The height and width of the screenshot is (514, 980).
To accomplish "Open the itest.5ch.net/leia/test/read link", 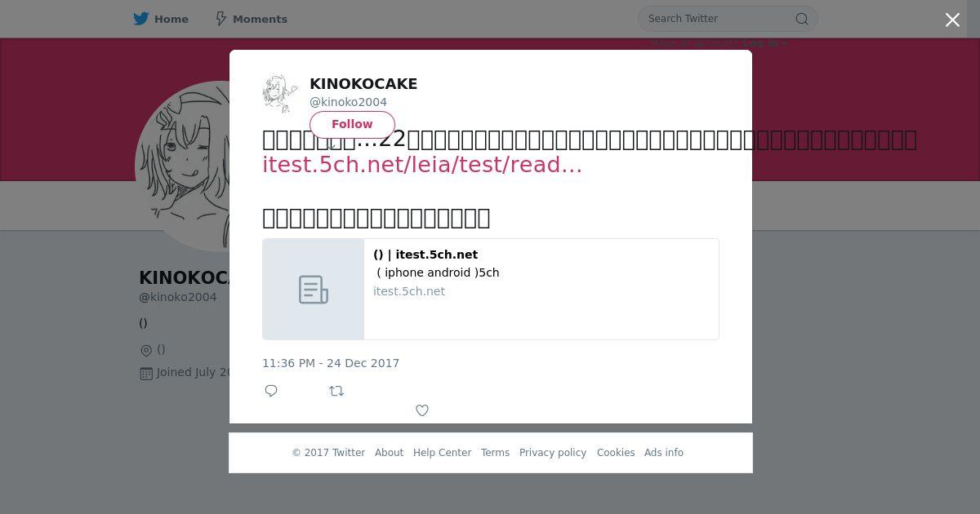I will coord(422,165).
